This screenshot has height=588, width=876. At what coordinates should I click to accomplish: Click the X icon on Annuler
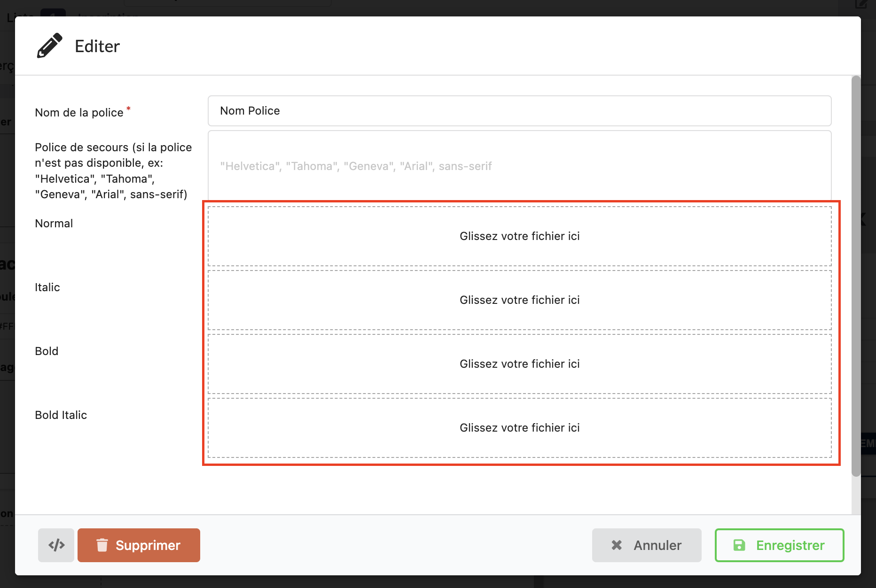(x=617, y=545)
